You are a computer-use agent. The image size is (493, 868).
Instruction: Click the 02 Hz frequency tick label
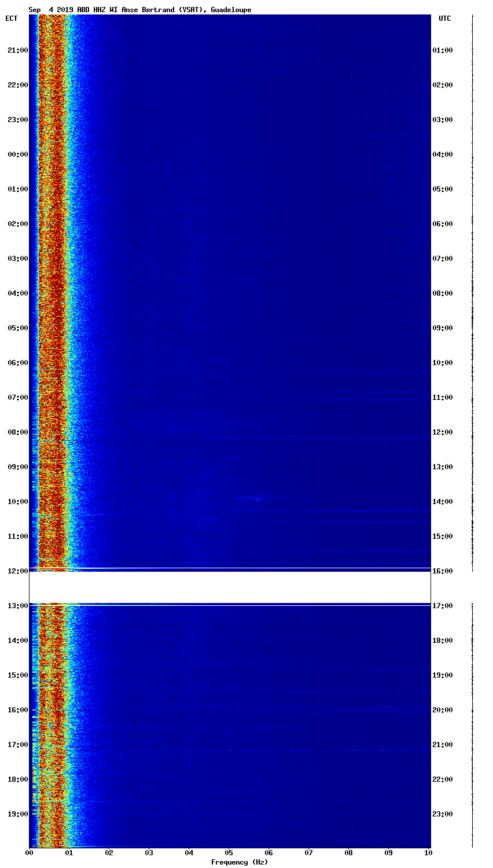[109, 853]
